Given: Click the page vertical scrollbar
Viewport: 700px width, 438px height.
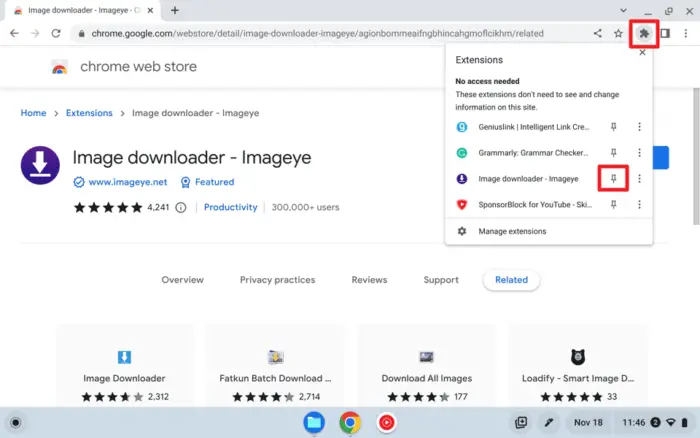Looking at the screenshot, I should (696, 156).
